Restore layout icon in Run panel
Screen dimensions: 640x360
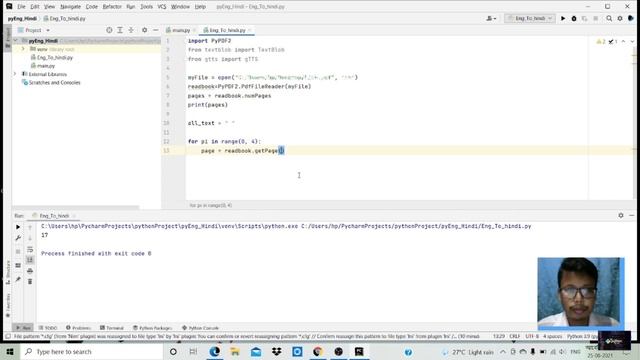18,265
